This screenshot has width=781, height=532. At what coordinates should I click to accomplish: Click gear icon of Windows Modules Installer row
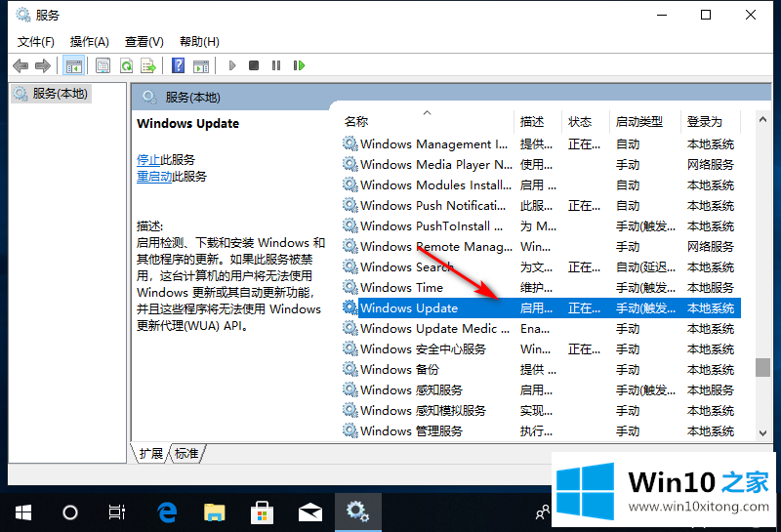click(x=350, y=184)
